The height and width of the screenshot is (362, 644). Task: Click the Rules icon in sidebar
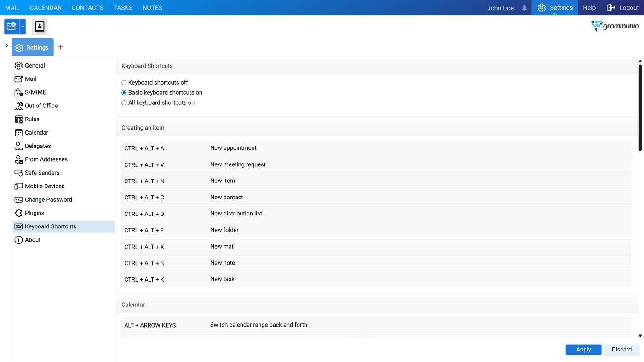pos(19,119)
